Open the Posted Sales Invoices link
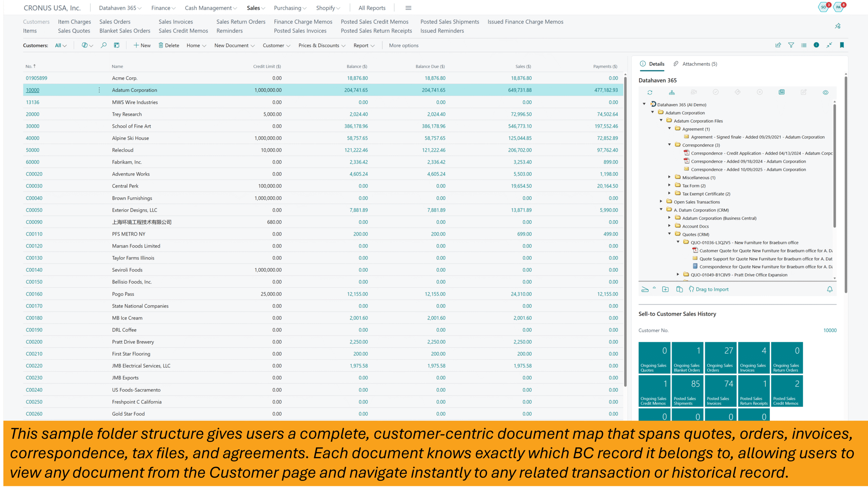 pos(300,30)
